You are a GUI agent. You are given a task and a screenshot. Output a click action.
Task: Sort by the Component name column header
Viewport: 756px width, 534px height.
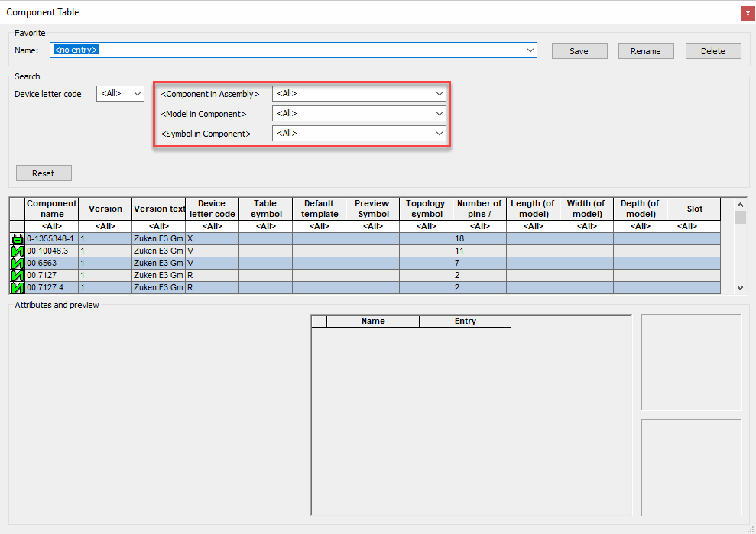51,209
